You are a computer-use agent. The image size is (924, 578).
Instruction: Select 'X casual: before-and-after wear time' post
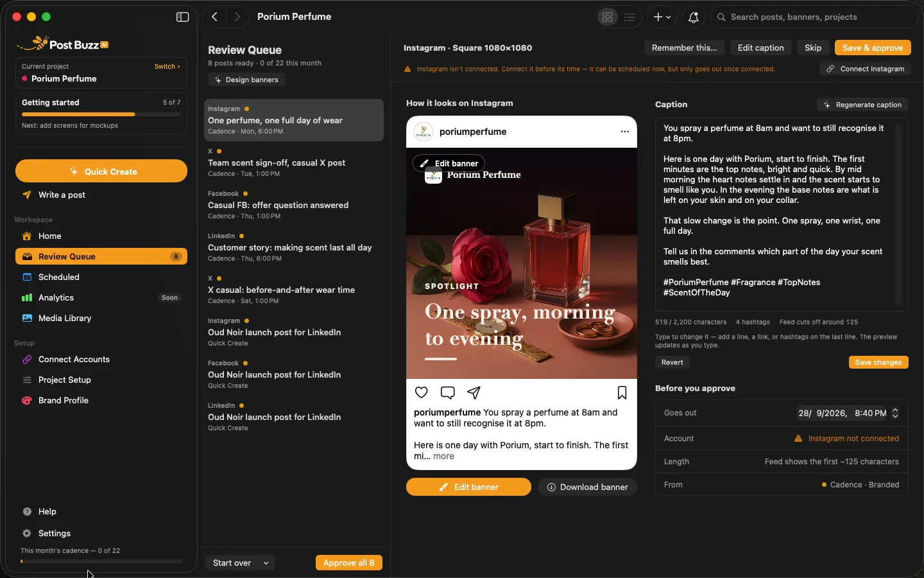coord(294,290)
